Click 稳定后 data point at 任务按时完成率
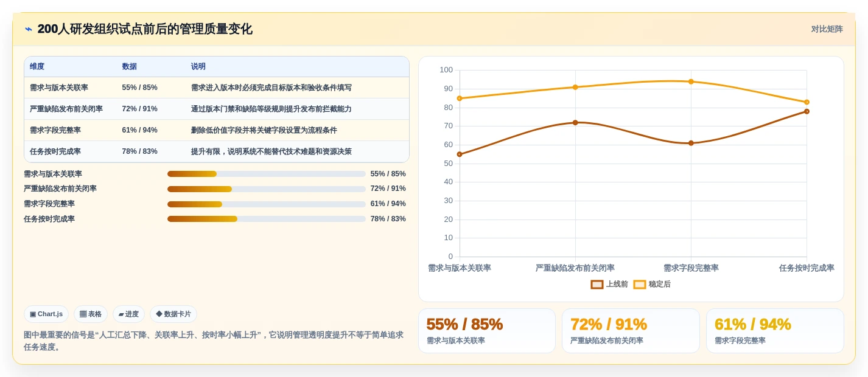The image size is (868, 377). point(807,102)
